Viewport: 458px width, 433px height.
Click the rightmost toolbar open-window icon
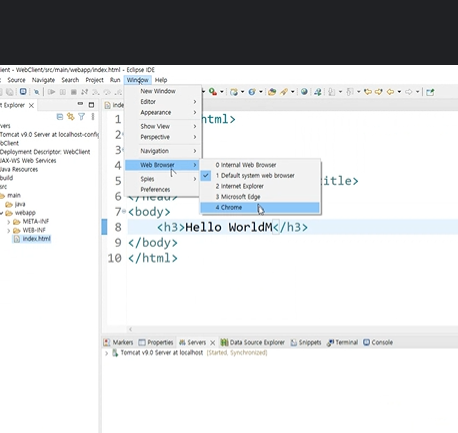[430, 92]
